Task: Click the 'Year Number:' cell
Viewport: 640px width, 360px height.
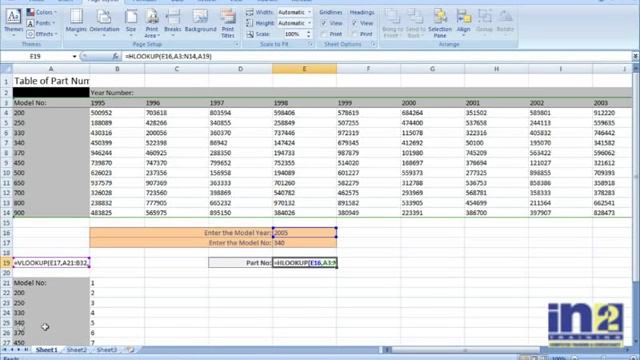Action: tap(117, 93)
